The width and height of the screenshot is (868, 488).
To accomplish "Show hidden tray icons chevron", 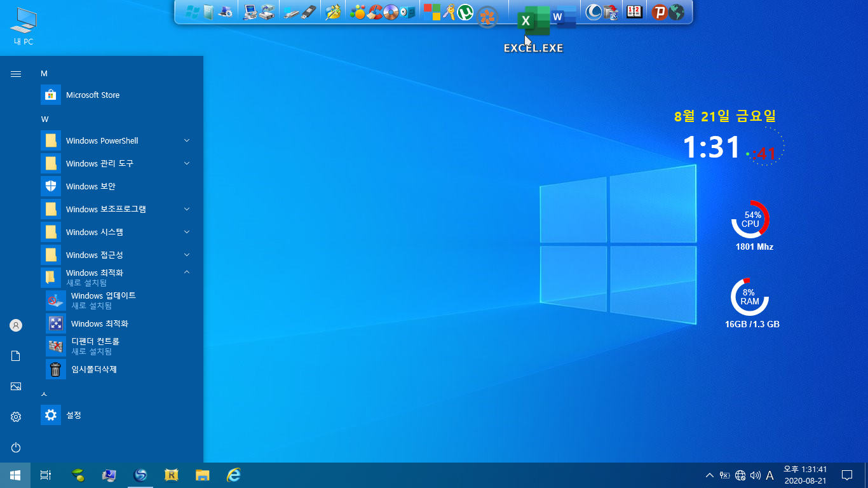I will (710, 475).
